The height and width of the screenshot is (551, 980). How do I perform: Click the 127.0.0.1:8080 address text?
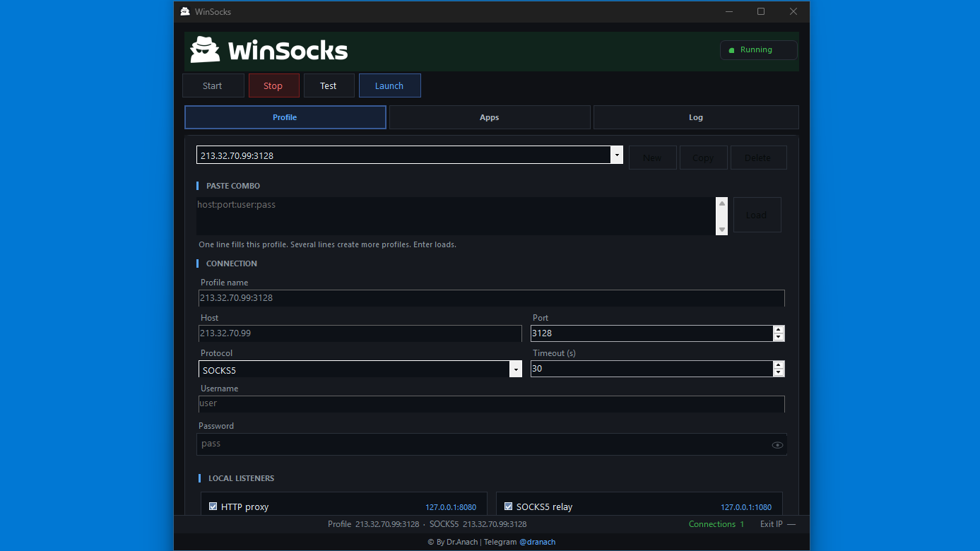point(451,507)
